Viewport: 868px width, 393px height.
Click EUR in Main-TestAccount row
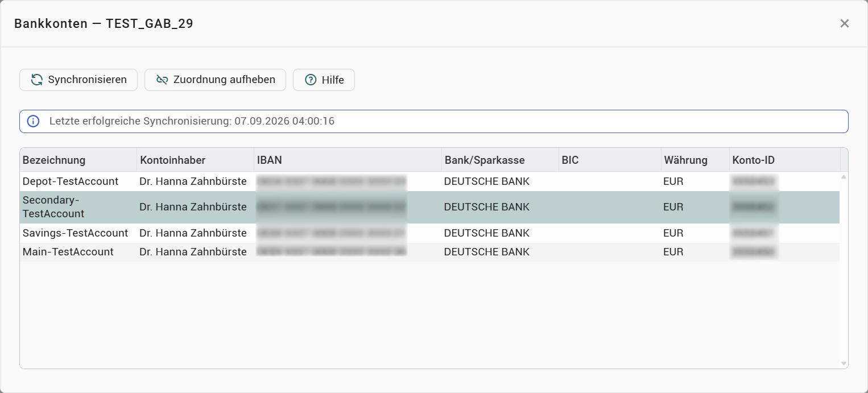[673, 252]
